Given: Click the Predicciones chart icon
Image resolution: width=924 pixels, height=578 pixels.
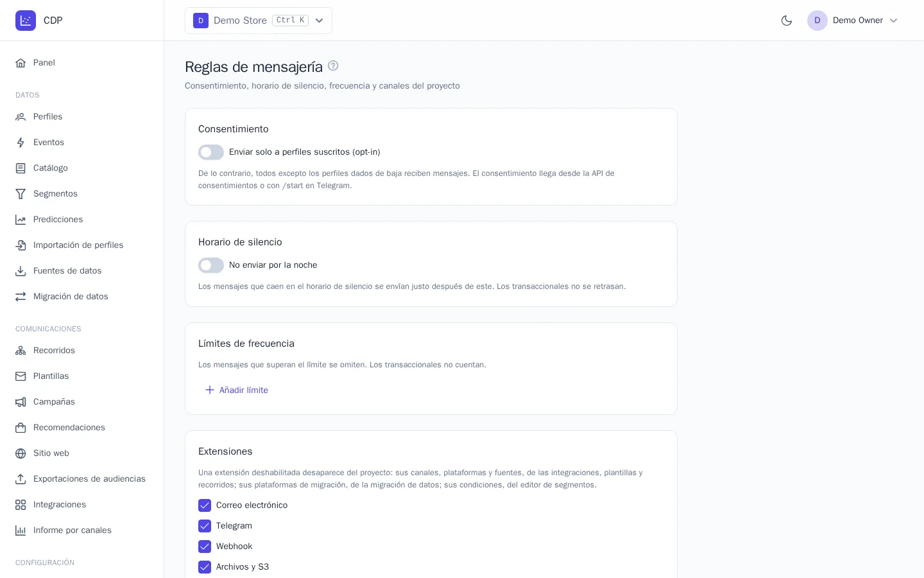Looking at the screenshot, I should pos(21,220).
